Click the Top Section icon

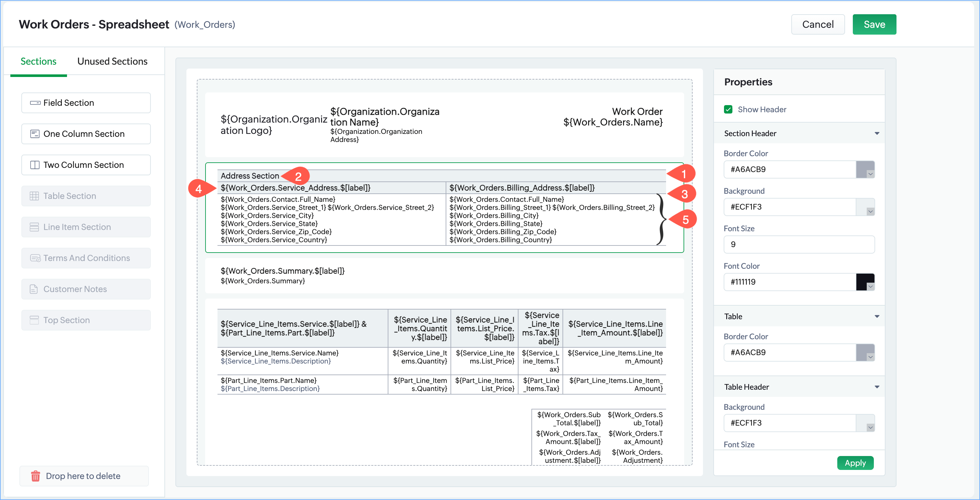[x=34, y=320]
